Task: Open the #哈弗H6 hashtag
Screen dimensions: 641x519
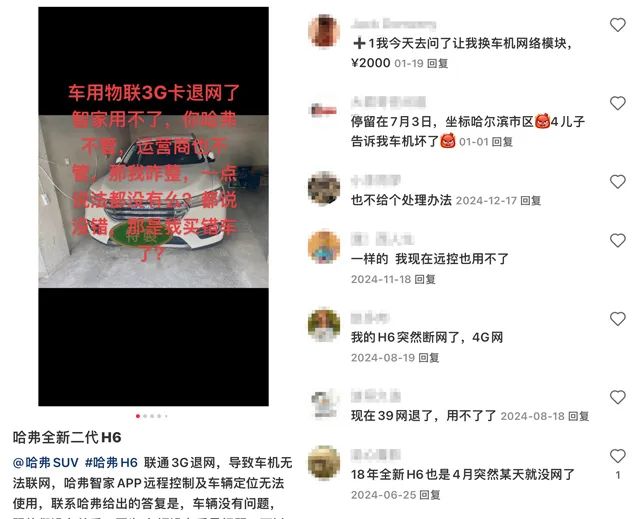Action: click(x=111, y=463)
